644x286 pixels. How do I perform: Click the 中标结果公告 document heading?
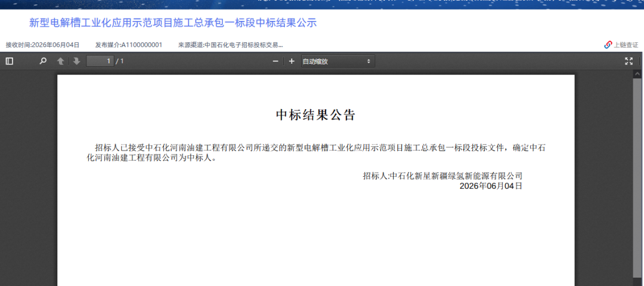click(x=315, y=115)
